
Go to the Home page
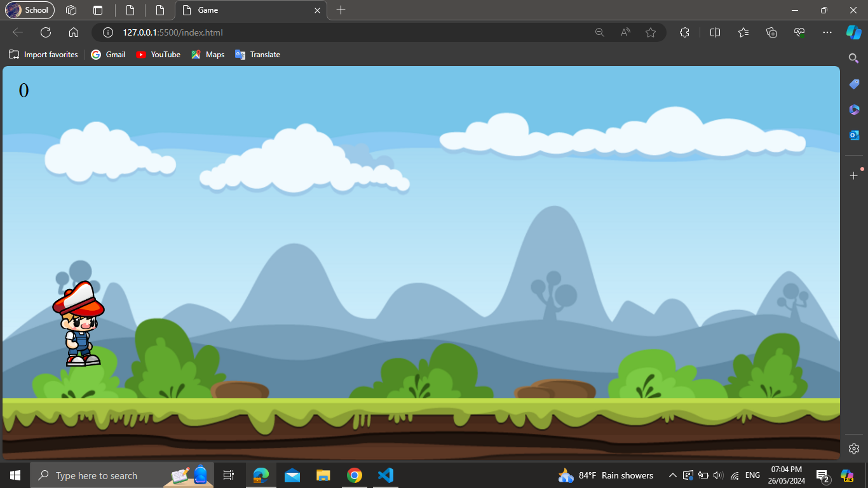coord(74,32)
